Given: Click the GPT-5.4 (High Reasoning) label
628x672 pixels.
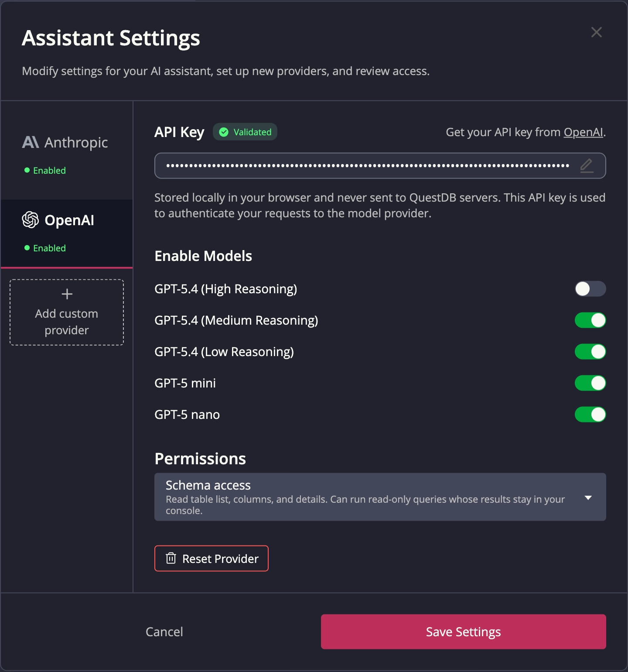Looking at the screenshot, I should pos(226,289).
